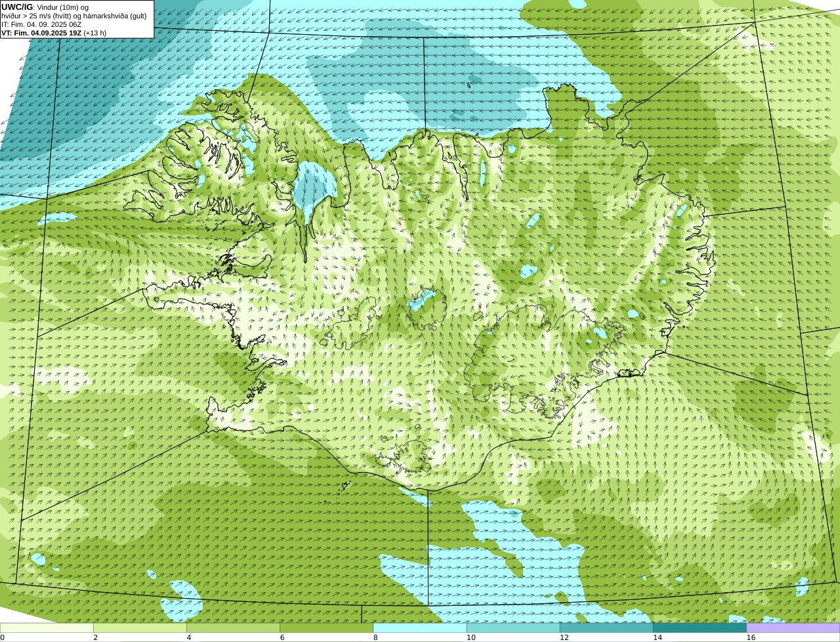Select the dark teal 14–16 m/s scale swatch
Viewport: 840px width, 642px height.
click(x=700, y=628)
